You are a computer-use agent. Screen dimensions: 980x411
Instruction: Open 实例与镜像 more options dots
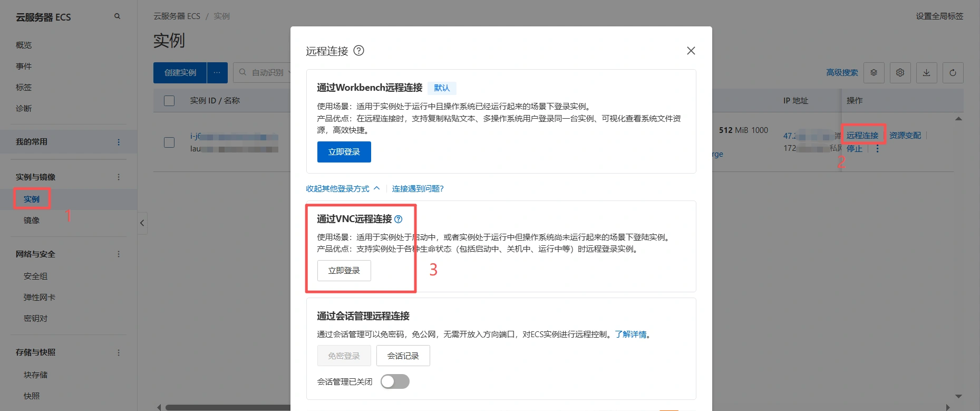119,177
